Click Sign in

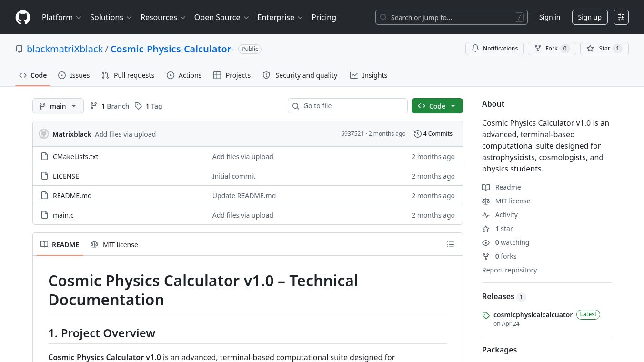[x=550, y=17]
